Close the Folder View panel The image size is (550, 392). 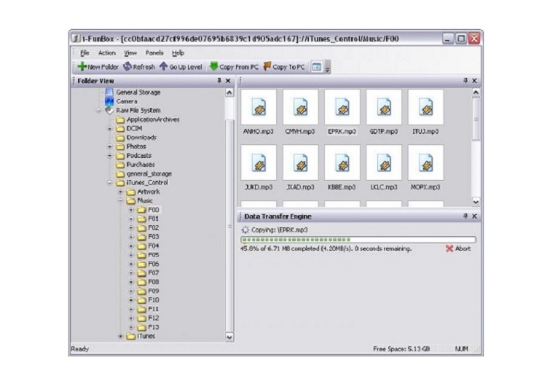[x=228, y=81]
